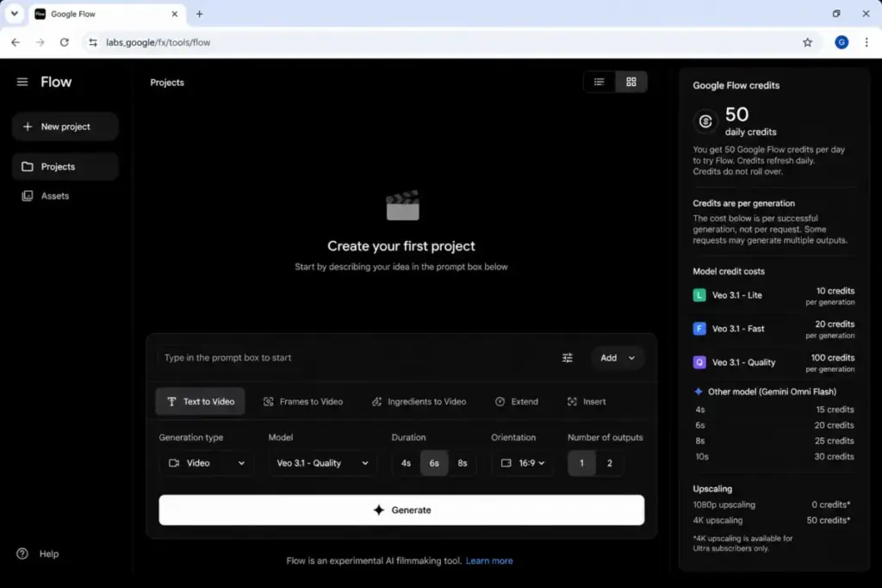882x588 pixels.
Task: Click the Projects page heading
Action: tap(167, 83)
